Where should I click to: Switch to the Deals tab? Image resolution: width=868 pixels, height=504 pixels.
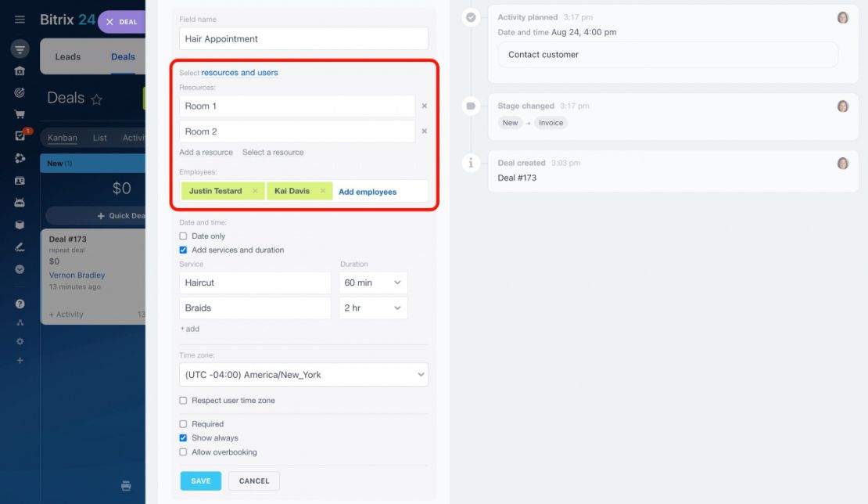[123, 56]
